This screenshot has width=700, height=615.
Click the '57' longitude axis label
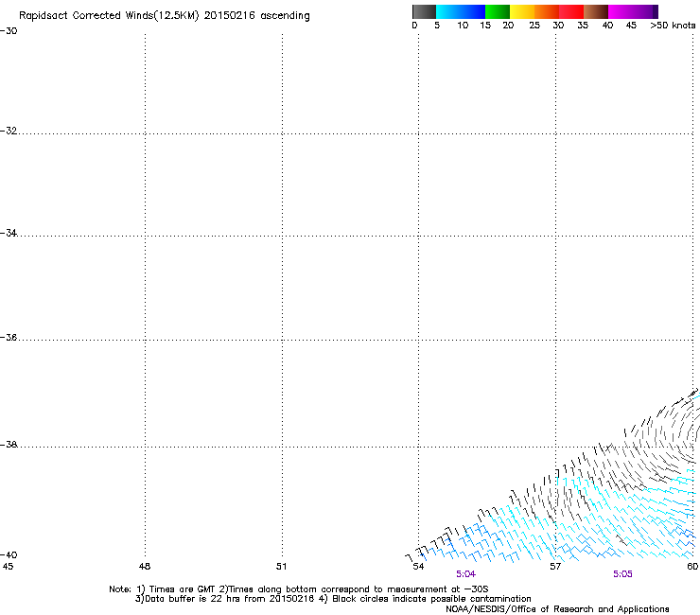coord(555,567)
